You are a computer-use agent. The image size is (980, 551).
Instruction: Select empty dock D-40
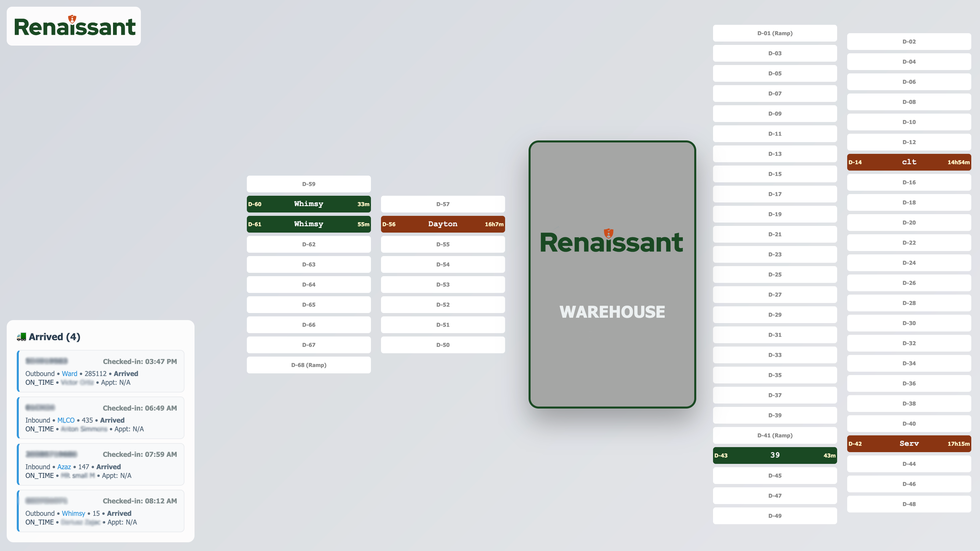tap(909, 424)
